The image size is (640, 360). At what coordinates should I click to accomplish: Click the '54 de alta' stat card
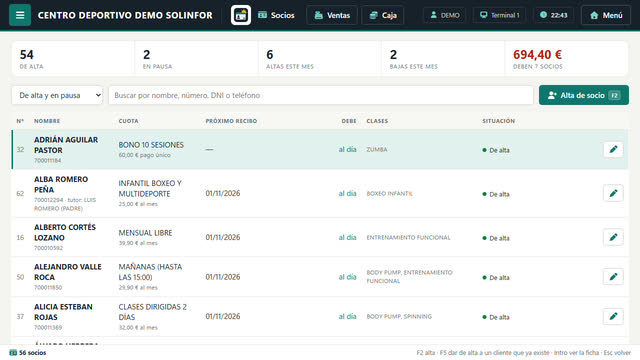coord(73,59)
